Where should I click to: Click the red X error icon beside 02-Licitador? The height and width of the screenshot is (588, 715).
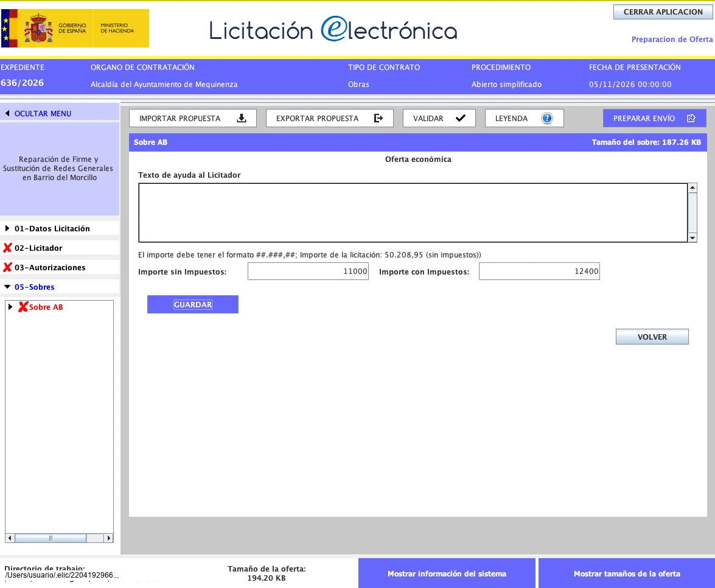tap(7, 248)
